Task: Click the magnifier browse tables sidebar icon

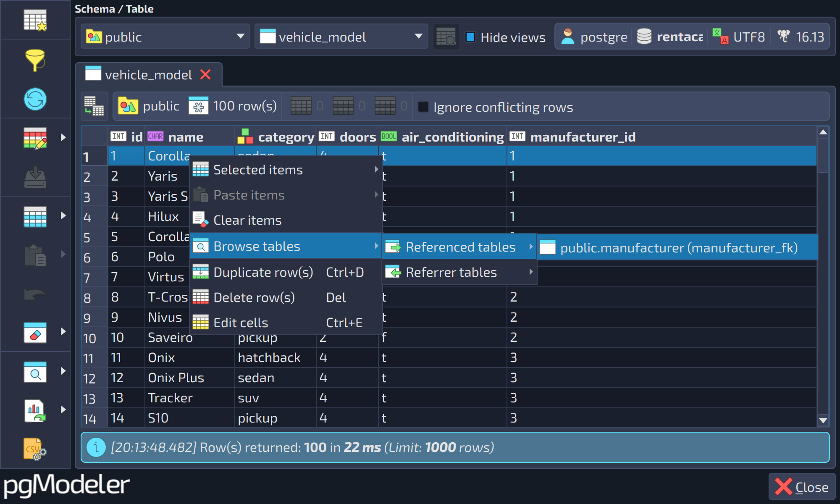Action: pos(35,372)
